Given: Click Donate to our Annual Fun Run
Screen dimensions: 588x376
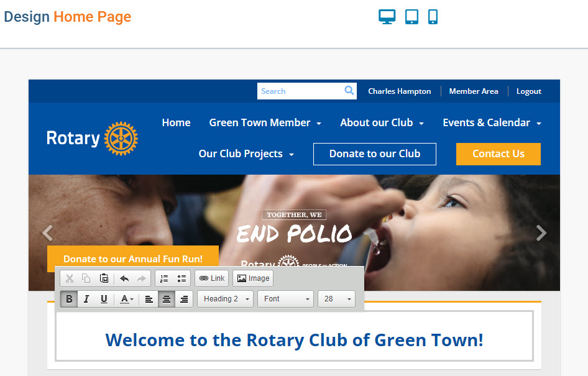Looking at the screenshot, I should (133, 259).
